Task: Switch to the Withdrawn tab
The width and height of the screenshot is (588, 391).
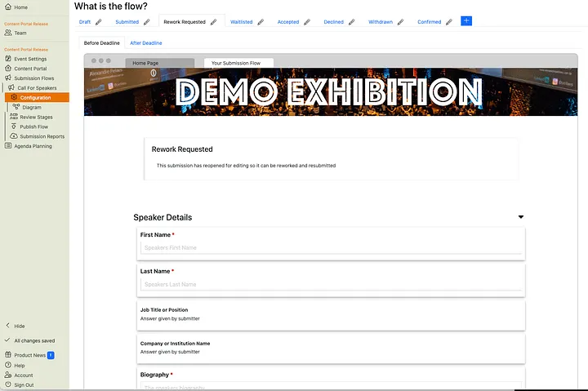Action: (x=381, y=22)
